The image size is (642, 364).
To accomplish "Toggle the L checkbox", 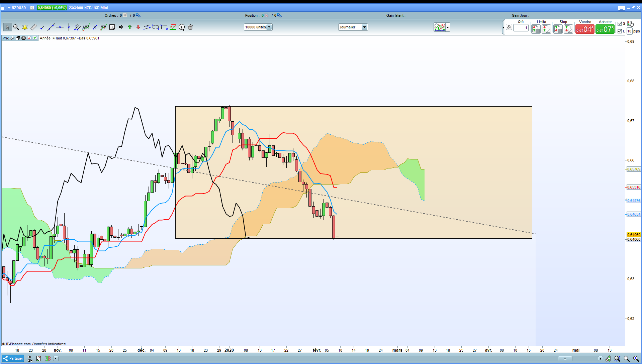I will pos(620,31).
